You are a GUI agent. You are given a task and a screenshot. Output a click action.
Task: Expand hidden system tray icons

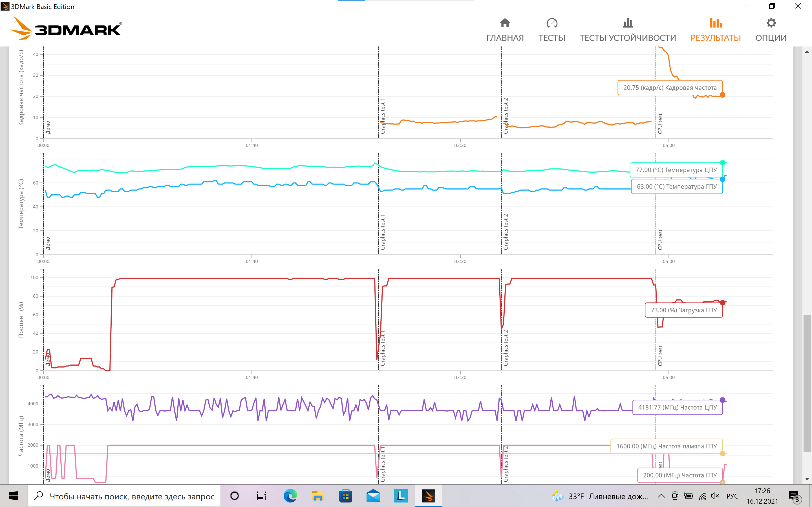point(661,496)
